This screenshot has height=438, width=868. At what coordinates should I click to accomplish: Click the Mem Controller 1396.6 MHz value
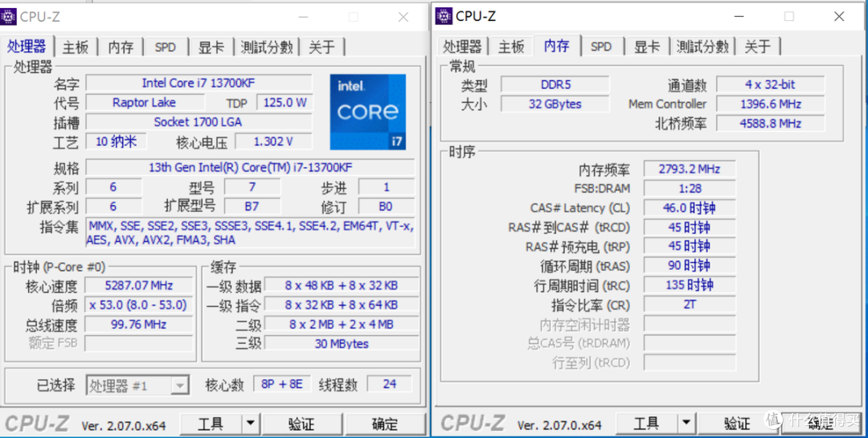tap(771, 104)
